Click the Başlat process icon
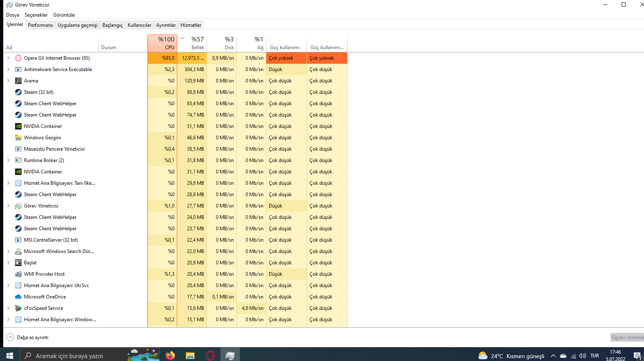This screenshot has width=644, height=361. [x=18, y=263]
